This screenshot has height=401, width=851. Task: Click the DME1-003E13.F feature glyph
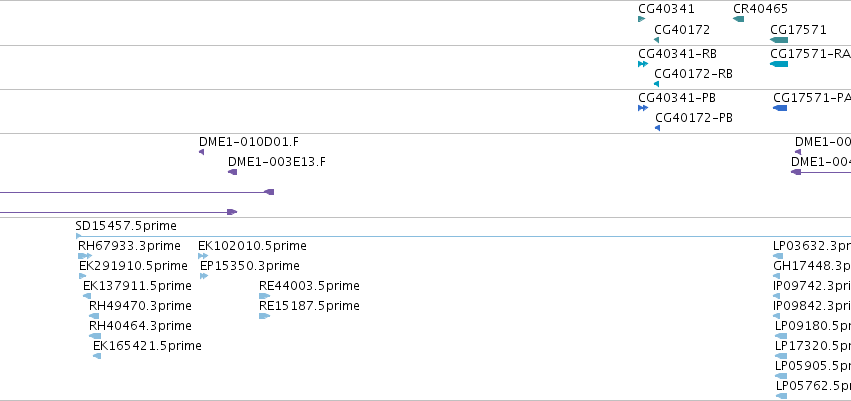tap(232, 172)
